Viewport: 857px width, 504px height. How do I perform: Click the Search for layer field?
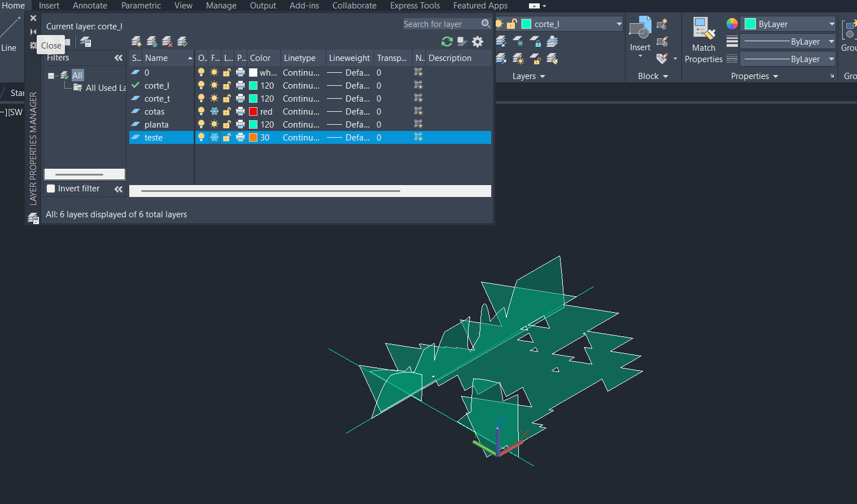(440, 24)
